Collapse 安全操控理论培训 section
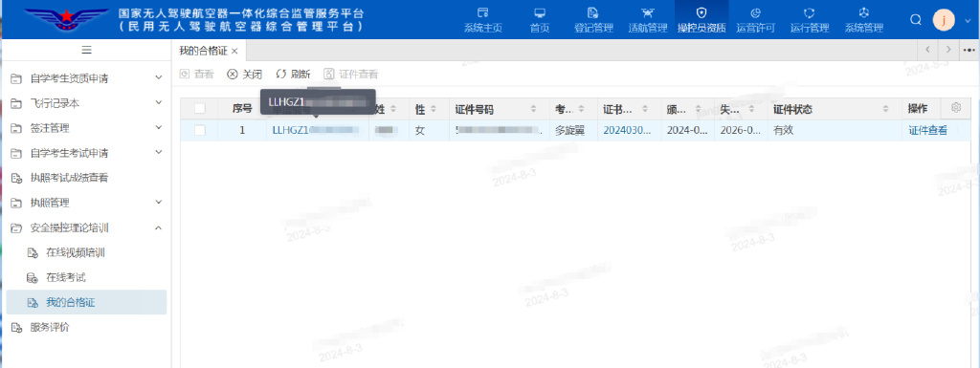 [158, 227]
